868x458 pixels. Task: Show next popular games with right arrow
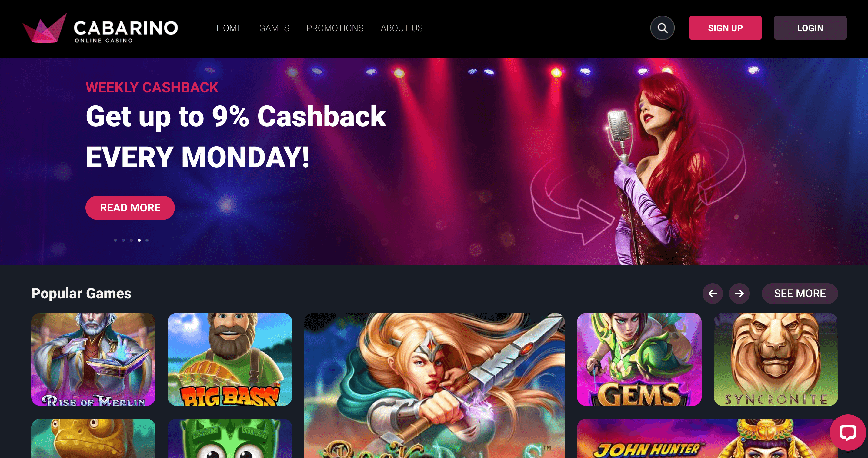pos(739,293)
